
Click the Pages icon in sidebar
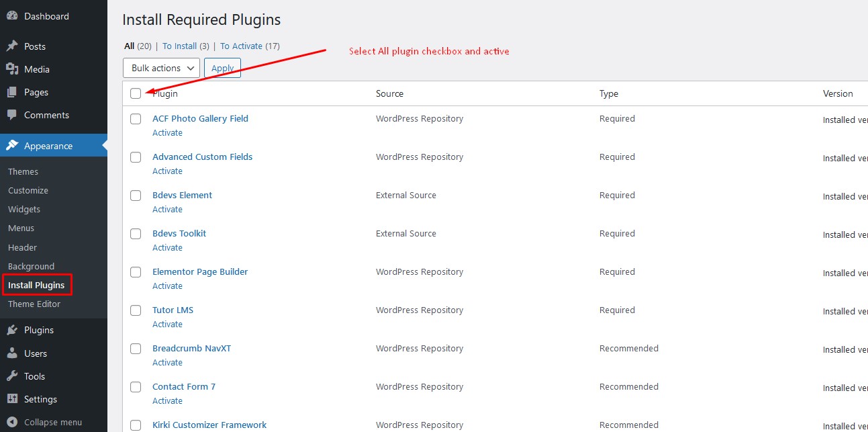click(12, 92)
